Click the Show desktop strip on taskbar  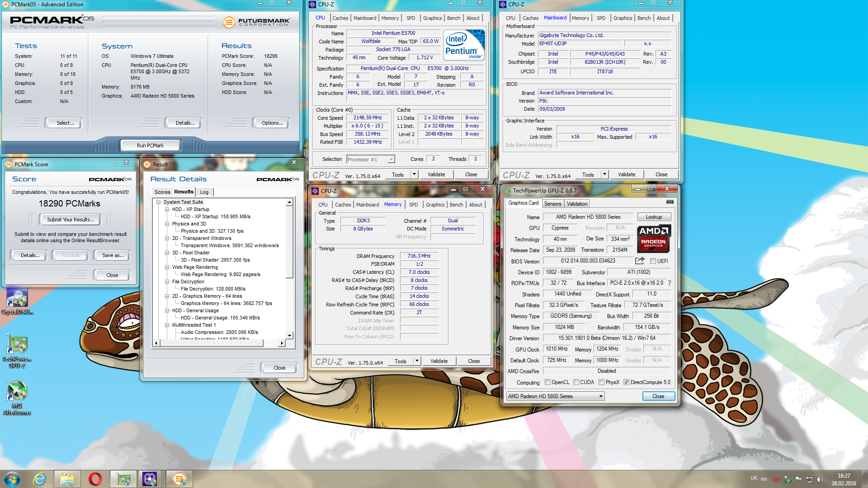coord(865,479)
